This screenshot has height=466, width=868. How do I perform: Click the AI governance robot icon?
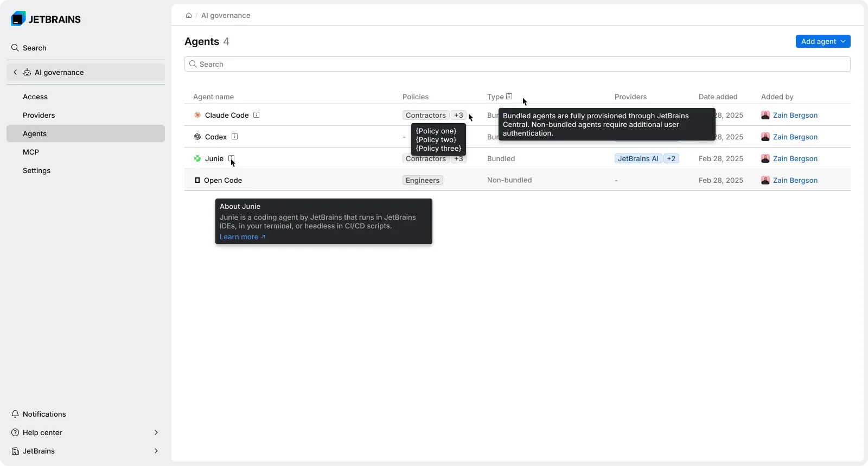coord(27,72)
